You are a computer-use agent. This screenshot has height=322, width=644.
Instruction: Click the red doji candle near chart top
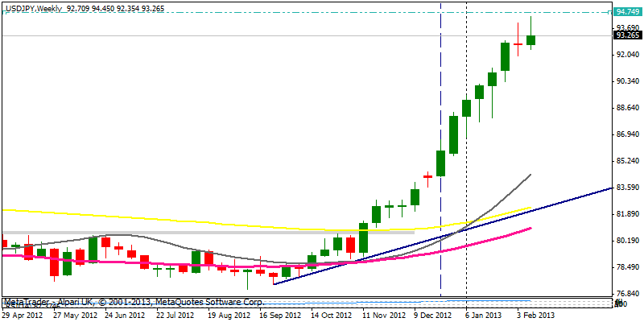click(x=518, y=44)
